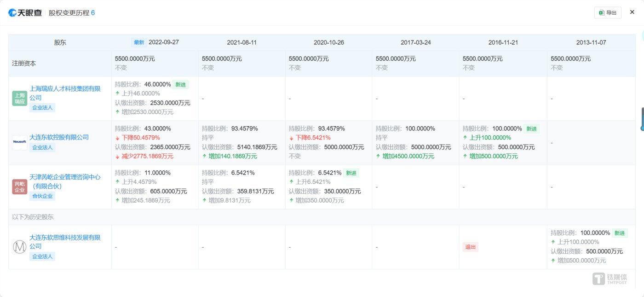The image size is (644, 297).
Task: Click the 股权变更历程 title text
Action: coord(69,12)
